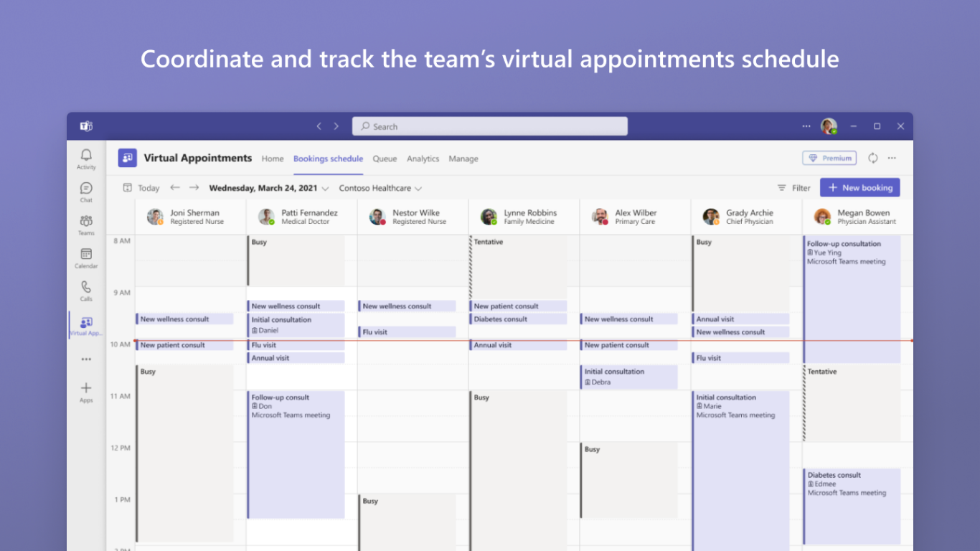Expand Contoso Healthcare calendar dropdown
The height and width of the screenshot is (551, 980).
coord(380,188)
